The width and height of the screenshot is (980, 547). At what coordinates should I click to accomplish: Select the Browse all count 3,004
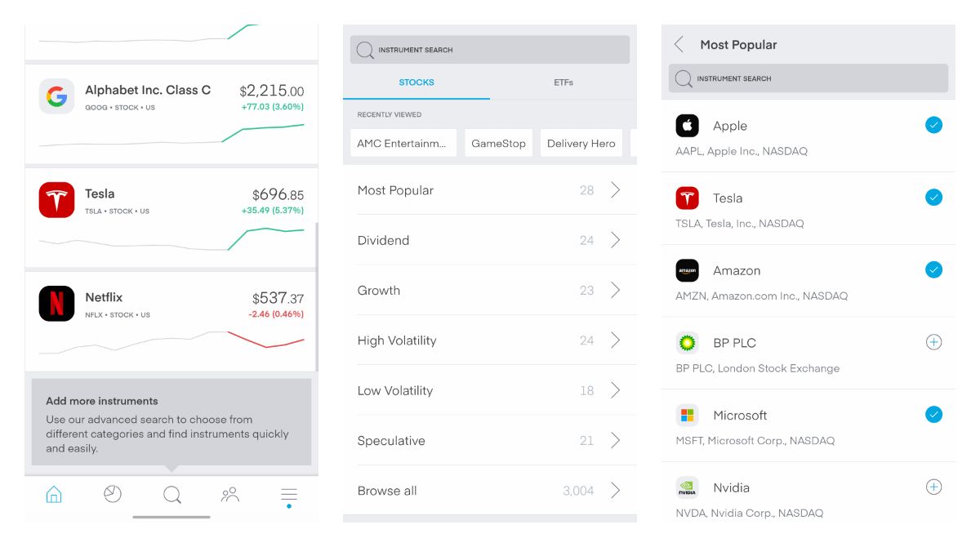coord(578,491)
